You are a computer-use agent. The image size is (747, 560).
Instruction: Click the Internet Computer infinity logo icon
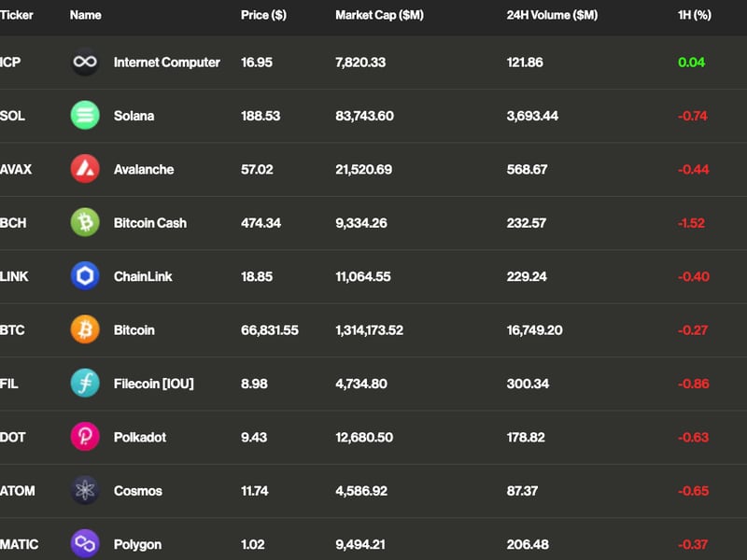click(x=86, y=62)
